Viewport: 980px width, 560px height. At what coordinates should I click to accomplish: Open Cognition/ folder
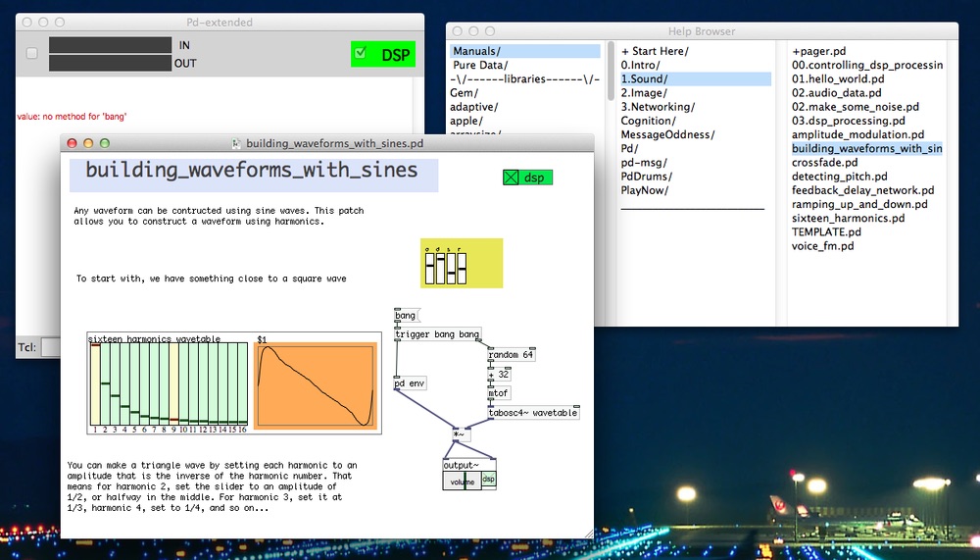tap(648, 121)
